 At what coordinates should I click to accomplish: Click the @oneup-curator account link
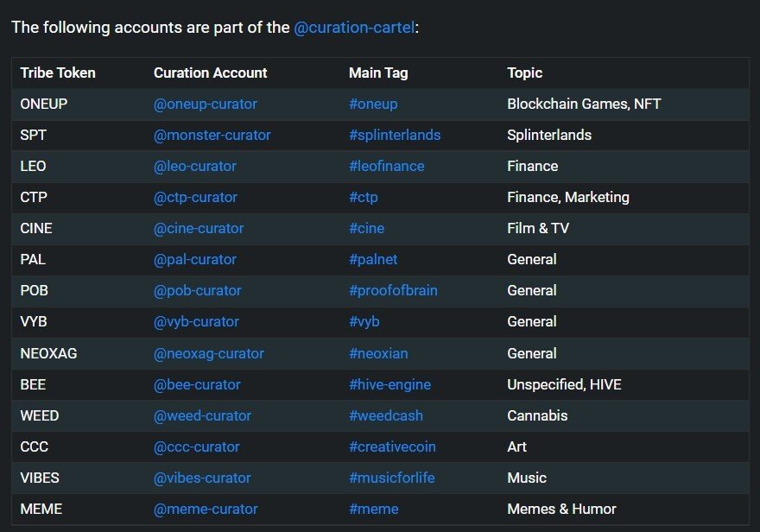tap(205, 104)
